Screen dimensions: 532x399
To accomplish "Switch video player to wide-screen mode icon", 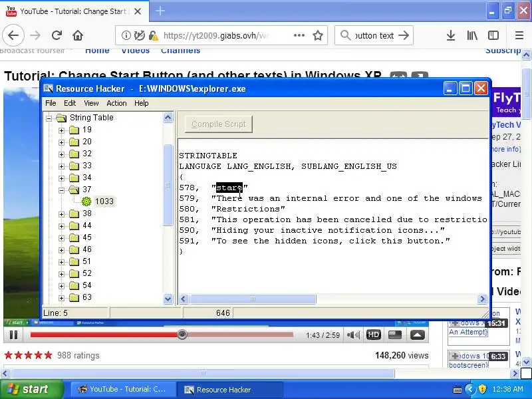I will tap(395, 335).
